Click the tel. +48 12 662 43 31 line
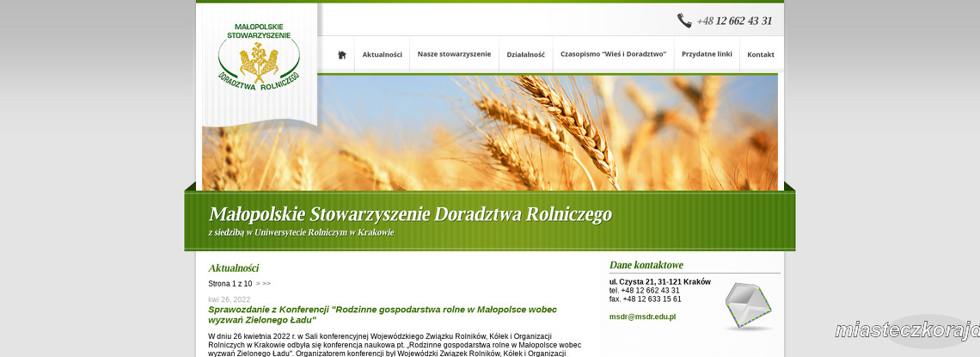980x357 pixels. click(x=645, y=291)
